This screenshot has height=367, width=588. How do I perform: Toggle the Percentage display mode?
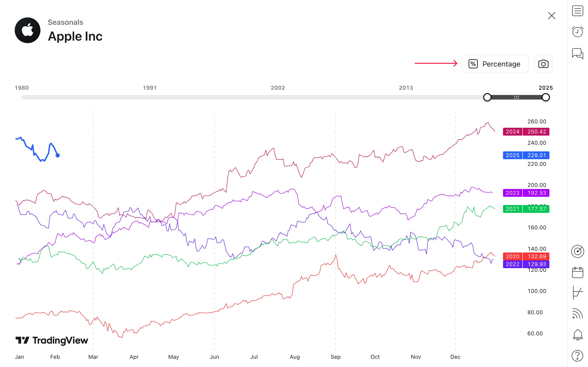(495, 64)
